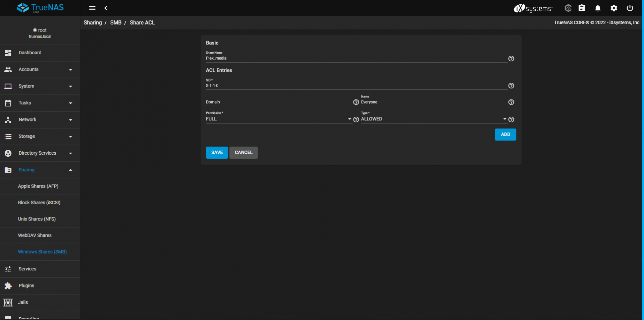Viewport: 644px width, 320px height.
Task: Click the Domain input field
Action: (279, 102)
